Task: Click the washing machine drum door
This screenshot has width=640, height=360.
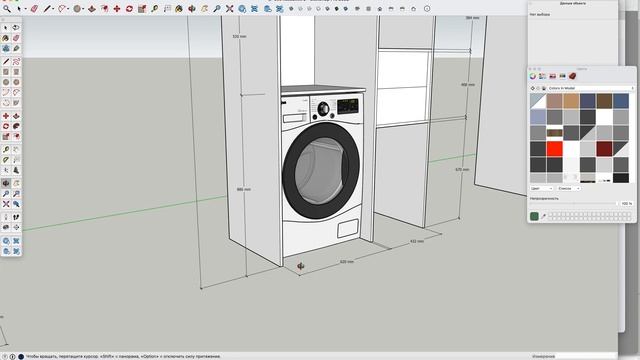Action: [x=321, y=171]
